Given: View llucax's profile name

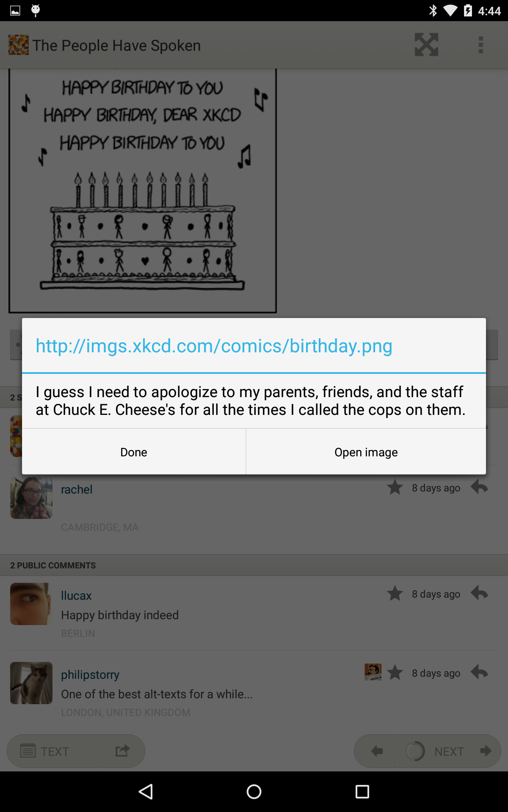Looking at the screenshot, I should (76, 595).
